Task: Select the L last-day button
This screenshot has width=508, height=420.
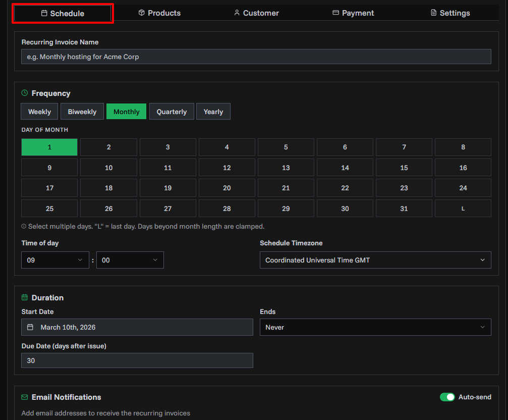Action: tap(463, 208)
